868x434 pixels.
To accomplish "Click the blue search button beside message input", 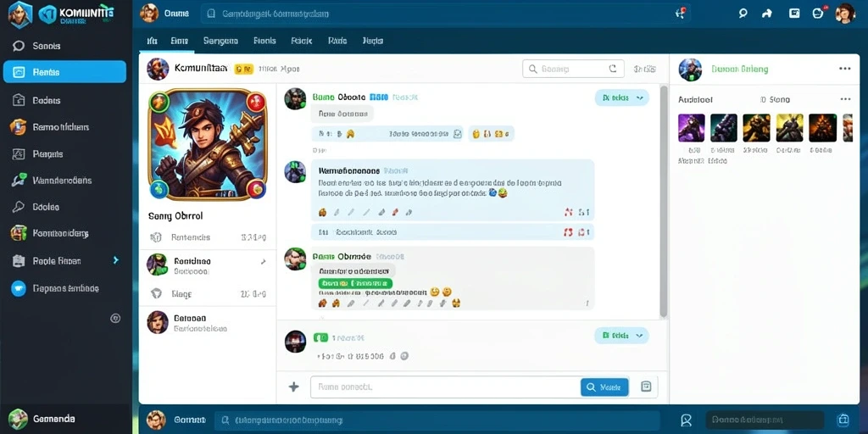I will point(604,387).
